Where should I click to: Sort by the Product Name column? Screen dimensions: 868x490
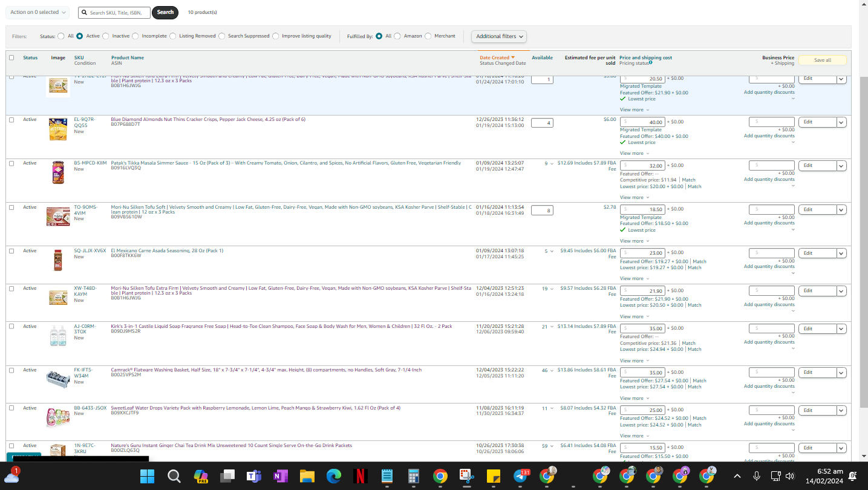[128, 57]
